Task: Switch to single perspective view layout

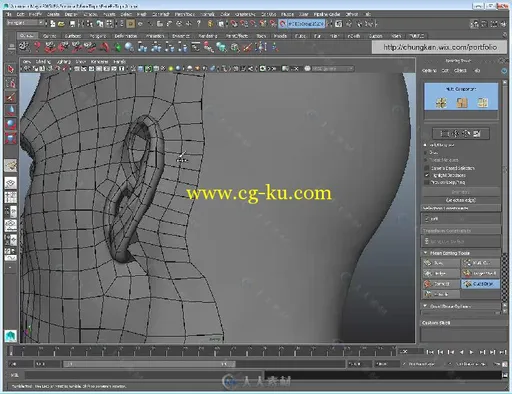Action: (10, 183)
